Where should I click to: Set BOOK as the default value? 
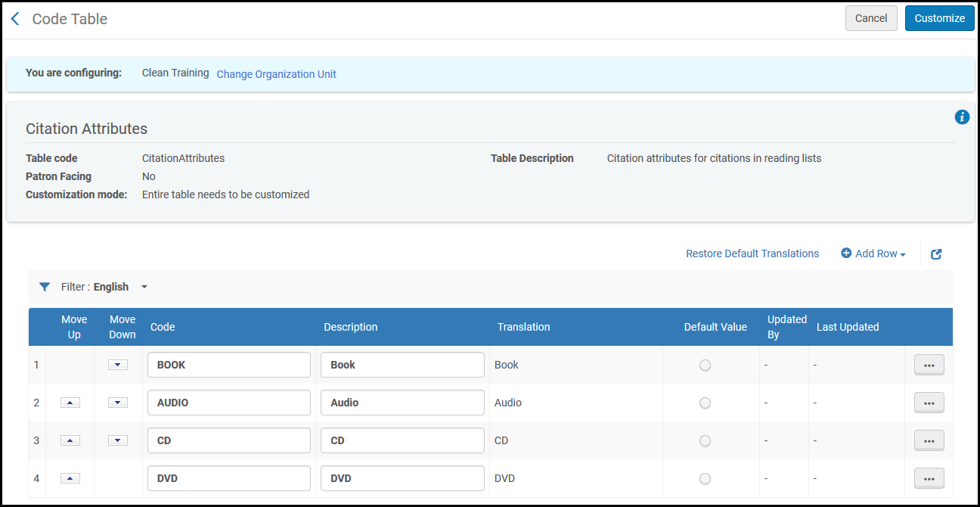[705, 365]
